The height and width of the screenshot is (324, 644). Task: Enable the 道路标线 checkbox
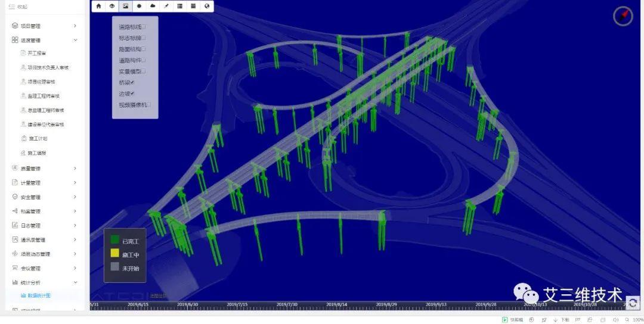(144, 27)
